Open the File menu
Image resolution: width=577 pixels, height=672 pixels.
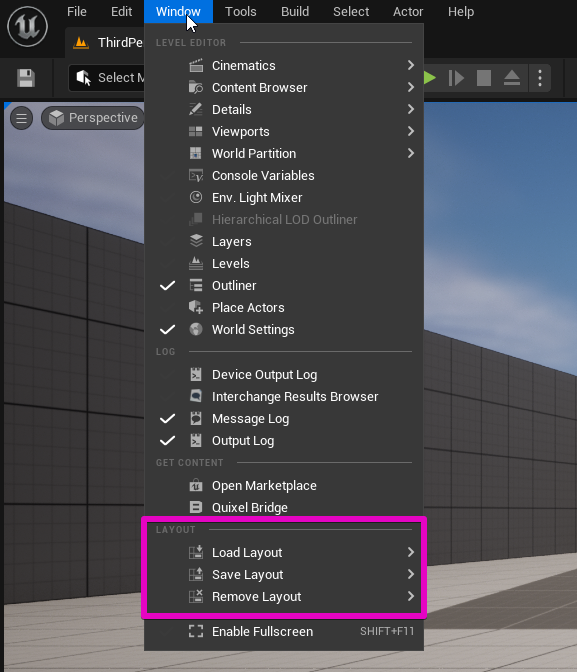click(x=77, y=12)
